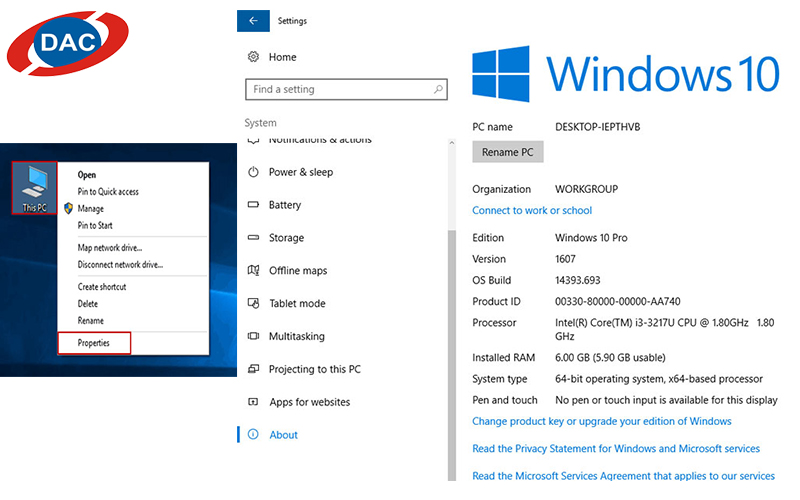Screen dimensions: 800x500
Task: Open Connect to work or school link
Action: click(x=532, y=210)
